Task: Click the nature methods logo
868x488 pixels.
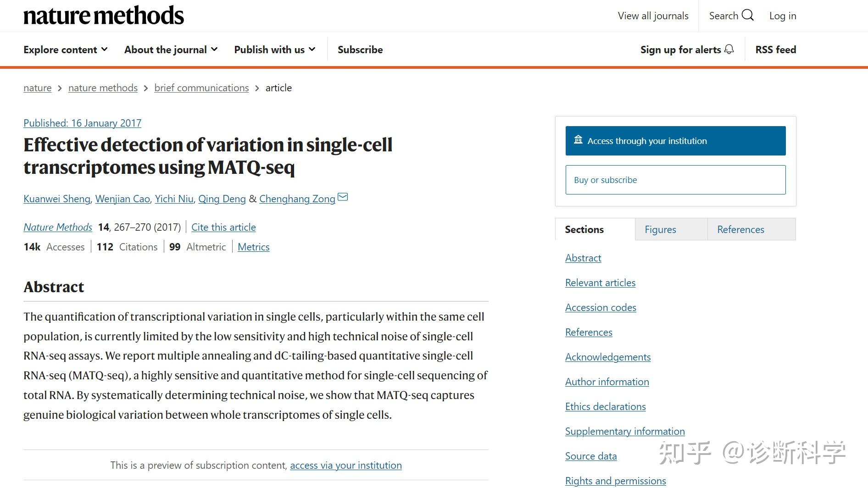Action: pyautogui.click(x=104, y=16)
